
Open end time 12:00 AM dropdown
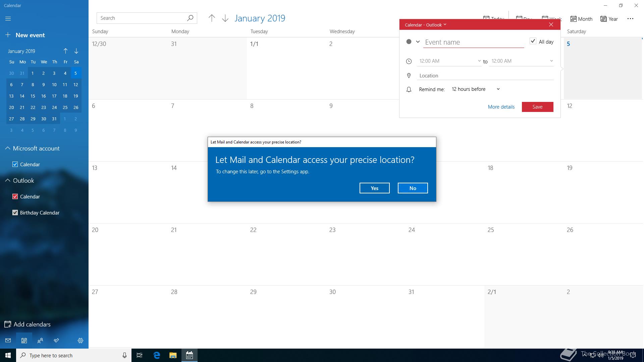coord(521,61)
